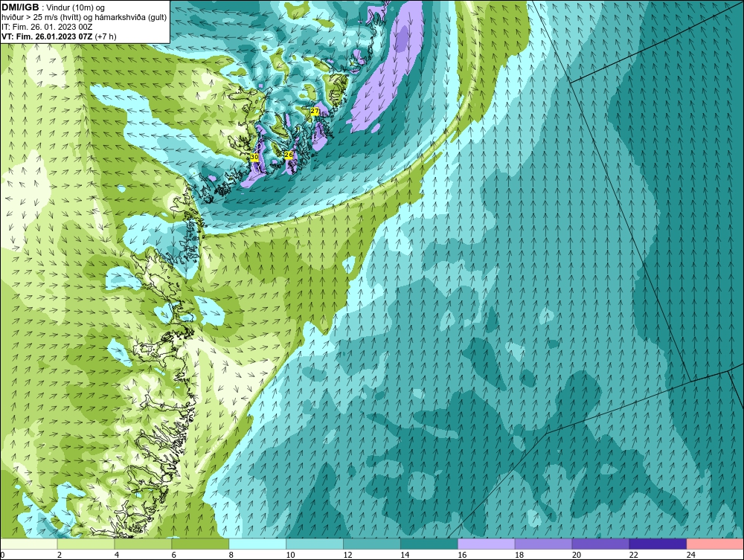Click the legend scale label 20
This screenshot has height=560, width=744.
click(x=576, y=555)
